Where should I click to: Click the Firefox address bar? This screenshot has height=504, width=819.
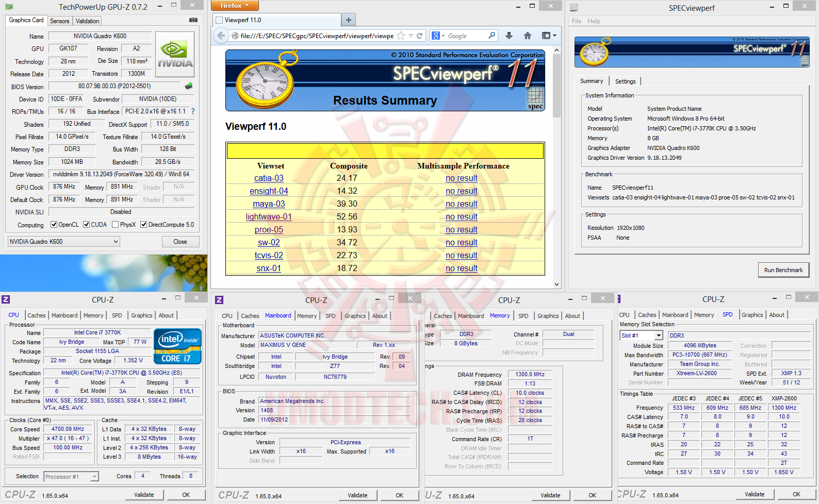317,36
